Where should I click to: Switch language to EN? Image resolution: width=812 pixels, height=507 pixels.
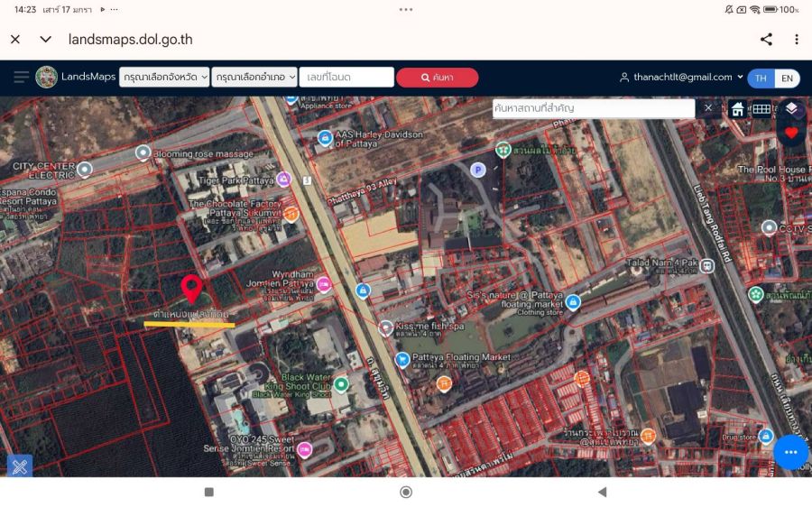click(x=787, y=78)
